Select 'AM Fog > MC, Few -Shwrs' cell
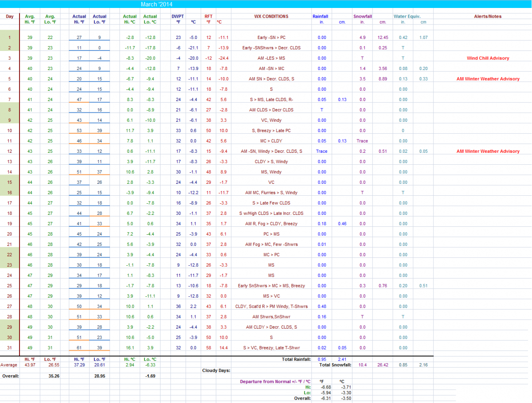532x403 pixels. click(271, 244)
